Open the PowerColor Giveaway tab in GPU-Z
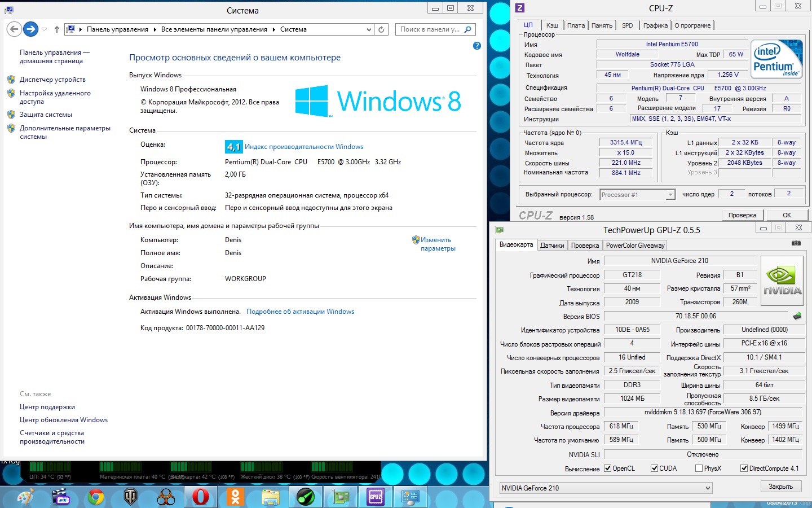 [636, 246]
